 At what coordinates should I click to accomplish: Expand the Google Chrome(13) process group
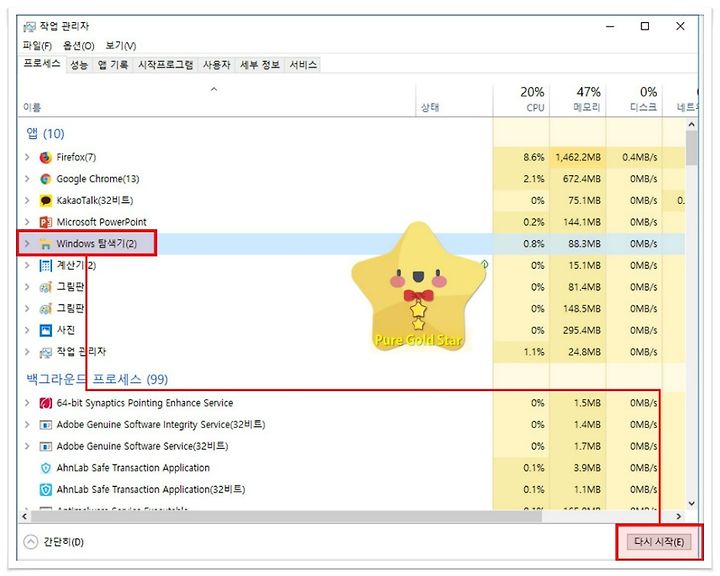click(x=27, y=179)
